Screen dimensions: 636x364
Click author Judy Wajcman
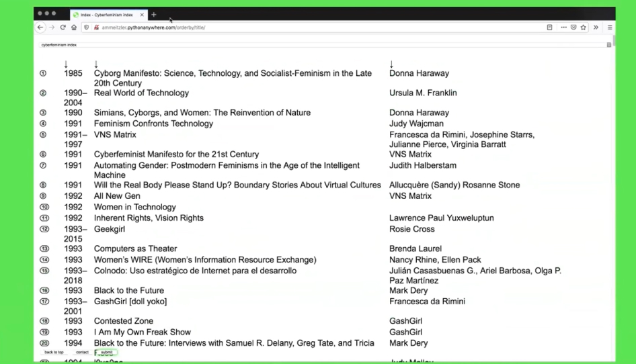416,124
